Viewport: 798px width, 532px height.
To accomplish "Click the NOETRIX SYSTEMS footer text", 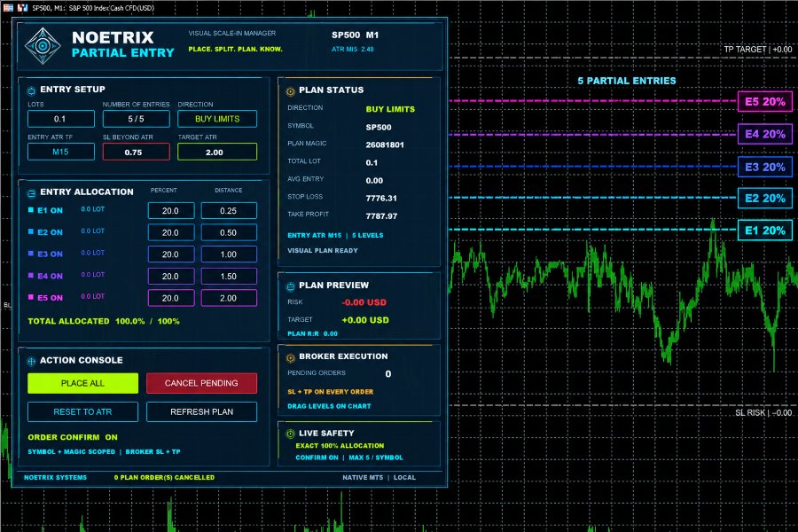I will tap(56, 478).
